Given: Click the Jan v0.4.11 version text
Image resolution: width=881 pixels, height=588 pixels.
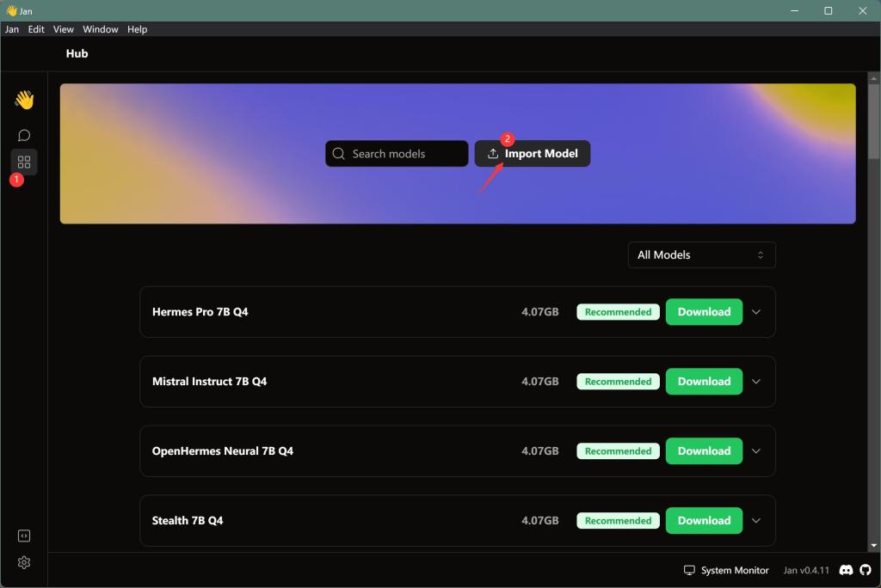Looking at the screenshot, I should [806, 570].
